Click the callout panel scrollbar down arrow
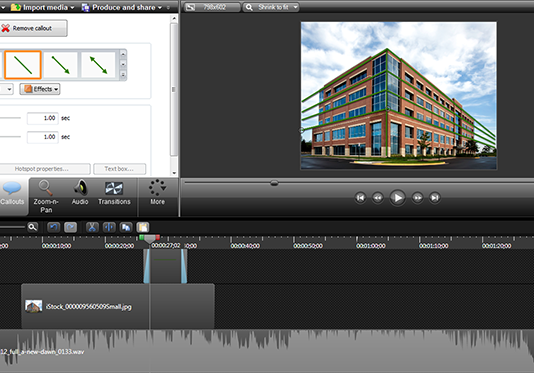The width and height of the screenshot is (534, 373). click(174, 172)
